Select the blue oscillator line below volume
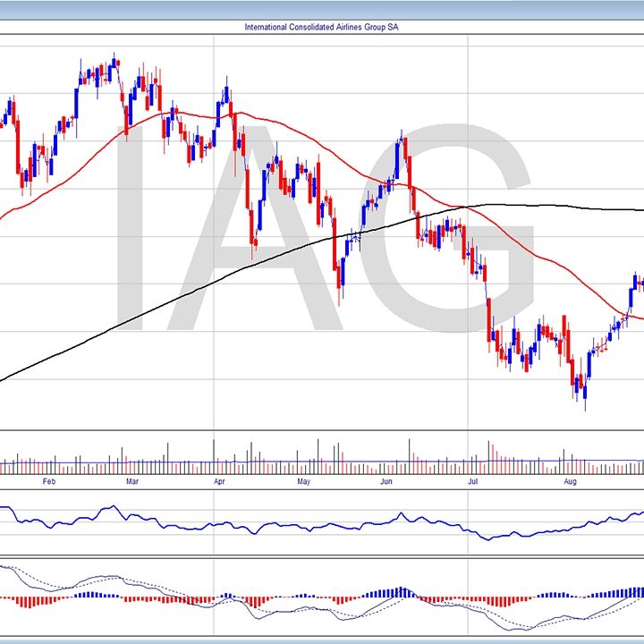This screenshot has height=644, width=644. (268, 524)
